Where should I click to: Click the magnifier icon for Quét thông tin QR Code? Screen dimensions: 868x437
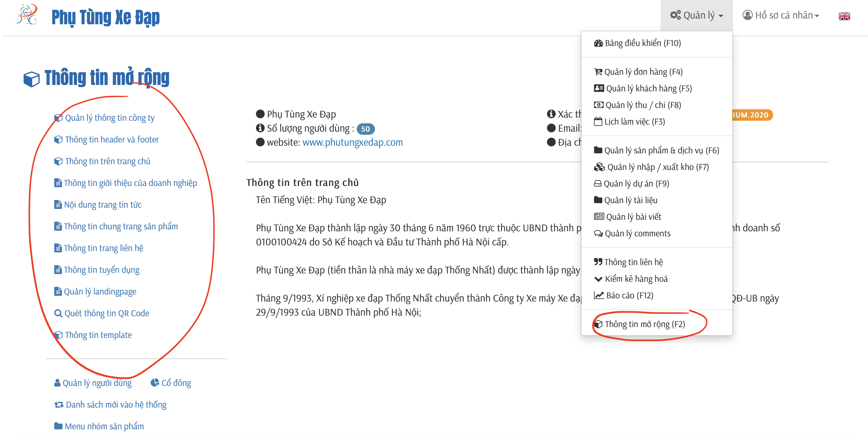(x=58, y=313)
